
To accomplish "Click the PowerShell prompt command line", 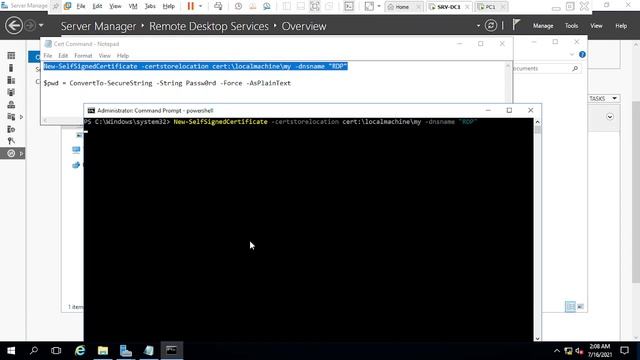I will tap(281, 122).
